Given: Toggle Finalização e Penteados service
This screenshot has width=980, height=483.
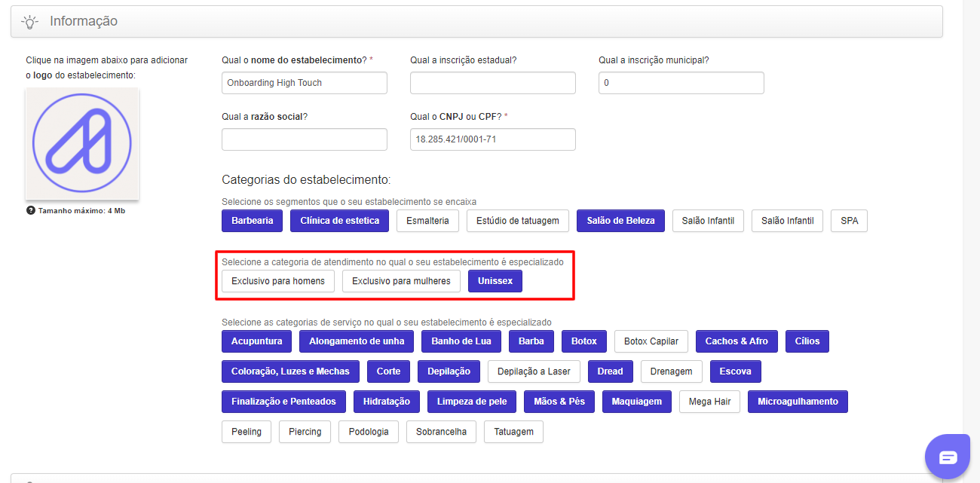Looking at the screenshot, I should (283, 402).
